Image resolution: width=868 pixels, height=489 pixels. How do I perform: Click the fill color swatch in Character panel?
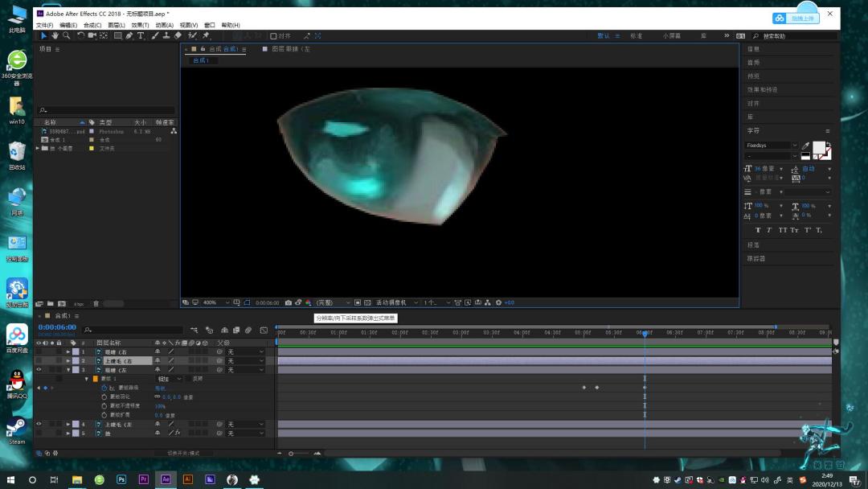pos(819,147)
